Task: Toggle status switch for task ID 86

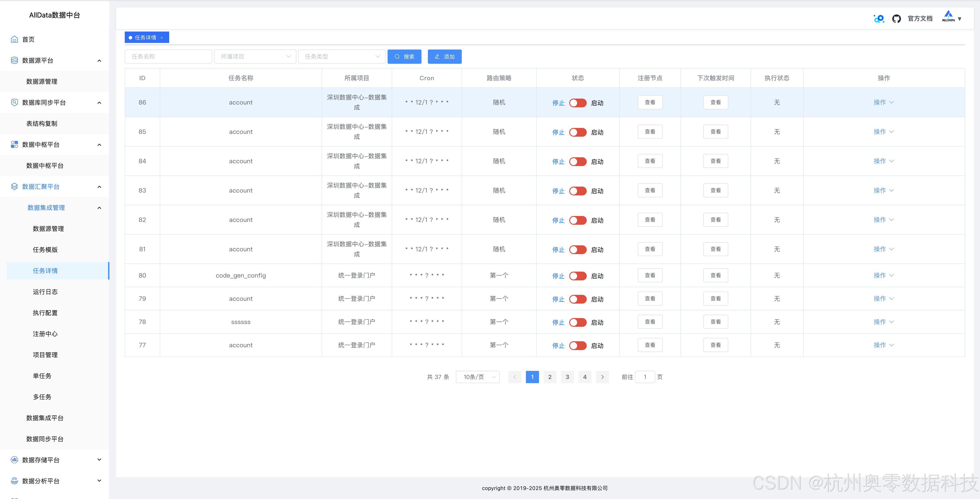Action: (578, 103)
